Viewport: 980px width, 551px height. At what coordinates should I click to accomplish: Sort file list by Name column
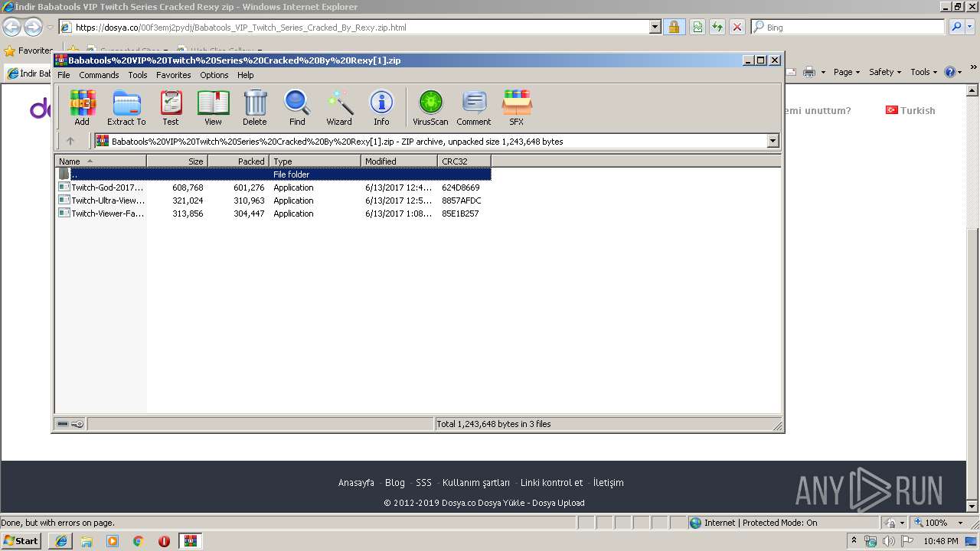(x=101, y=161)
